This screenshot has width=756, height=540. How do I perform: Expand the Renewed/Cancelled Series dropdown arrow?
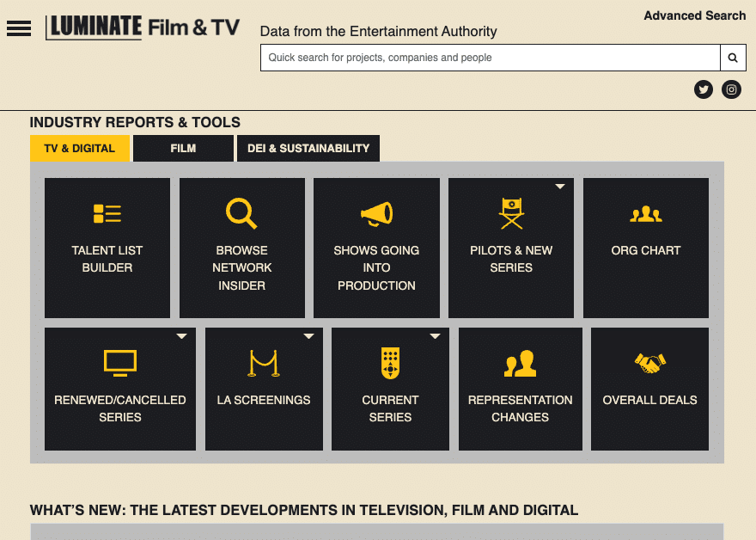[x=181, y=336]
